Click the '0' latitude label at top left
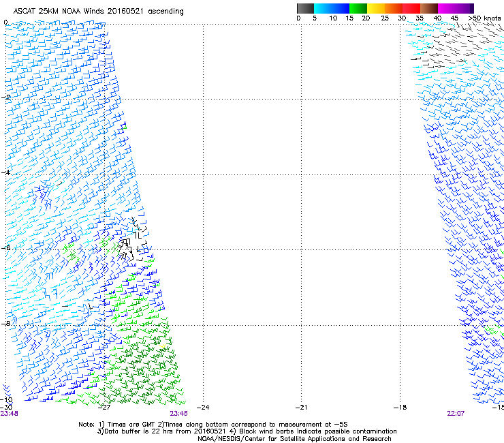504x443 pixels. pos(5,22)
